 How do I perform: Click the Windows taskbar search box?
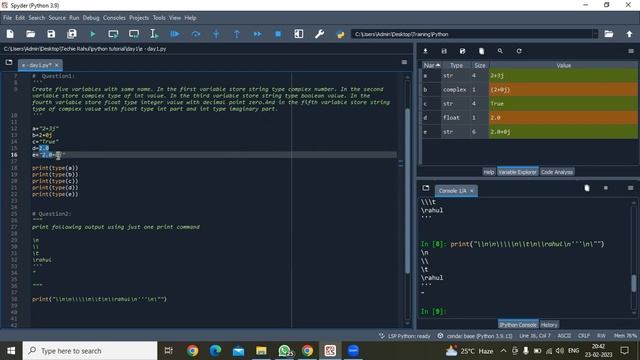coord(90,351)
